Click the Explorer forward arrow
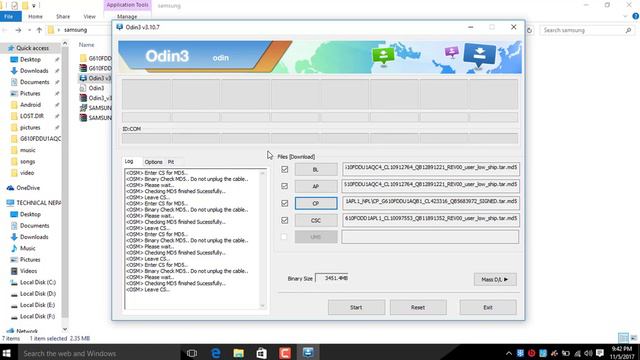The height and width of the screenshot is (360, 640). point(18,30)
